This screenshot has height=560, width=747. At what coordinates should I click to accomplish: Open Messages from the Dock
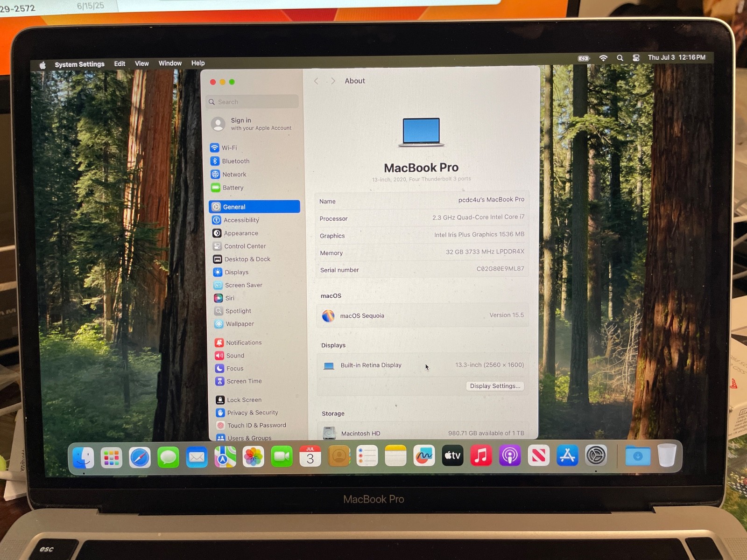169,457
